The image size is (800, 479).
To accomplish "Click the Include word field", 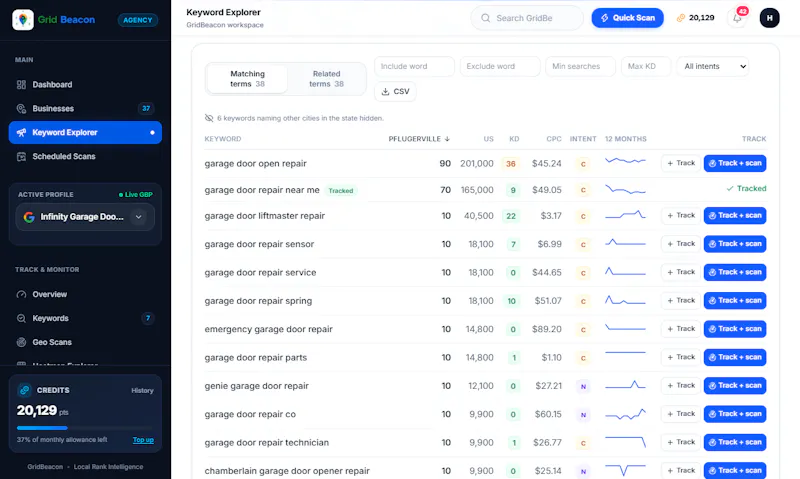I will 414,66.
